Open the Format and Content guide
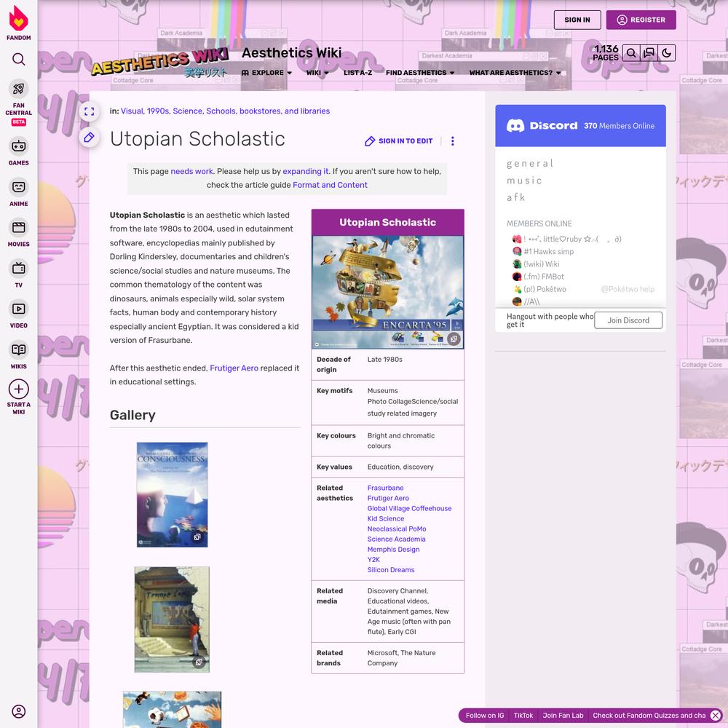Screen dimensions: 728x728 330,185
